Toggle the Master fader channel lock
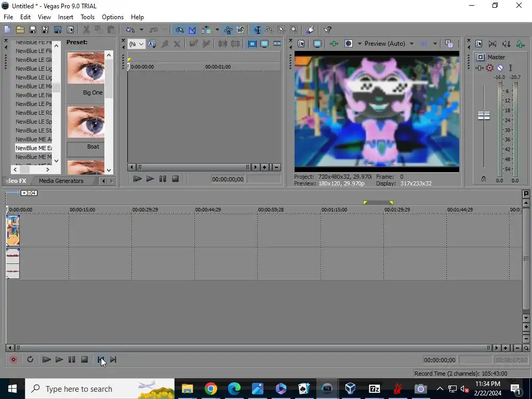Viewport: 532px width, 399px height. coord(484,179)
